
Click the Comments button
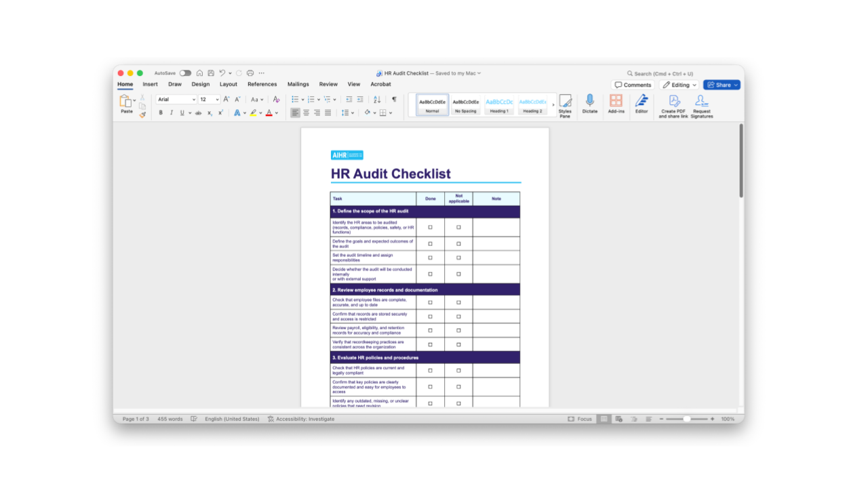tap(633, 85)
